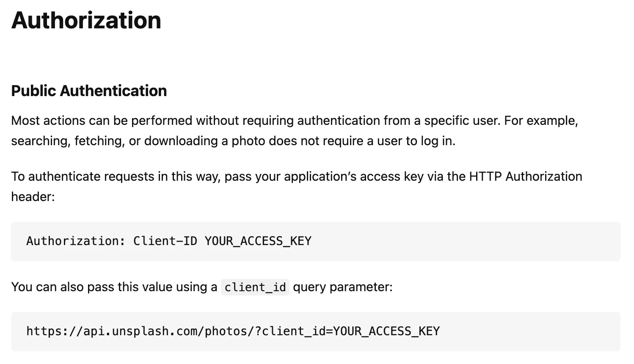
Task: Click "Client-ID" in the header code block
Action: coord(165,241)
